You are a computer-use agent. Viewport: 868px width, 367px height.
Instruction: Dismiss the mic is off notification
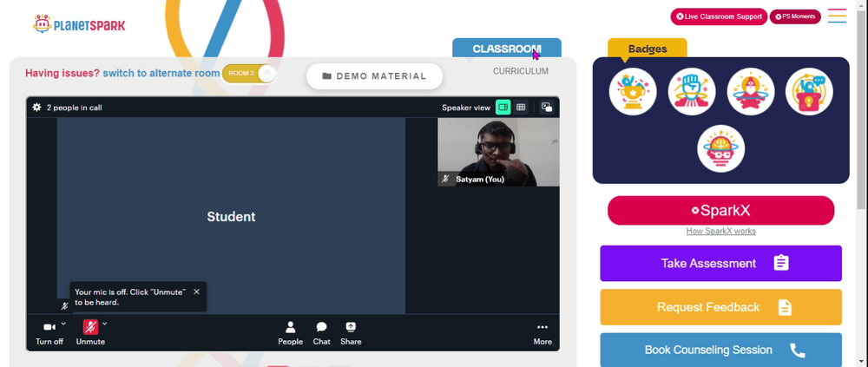click(x=196, y=292)
